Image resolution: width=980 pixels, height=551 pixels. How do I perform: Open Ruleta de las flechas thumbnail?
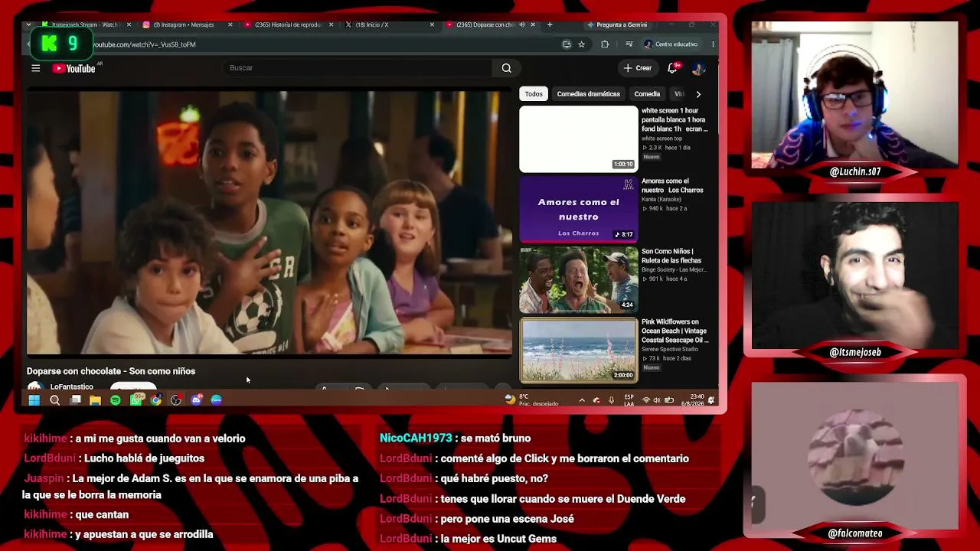(578, 279)
